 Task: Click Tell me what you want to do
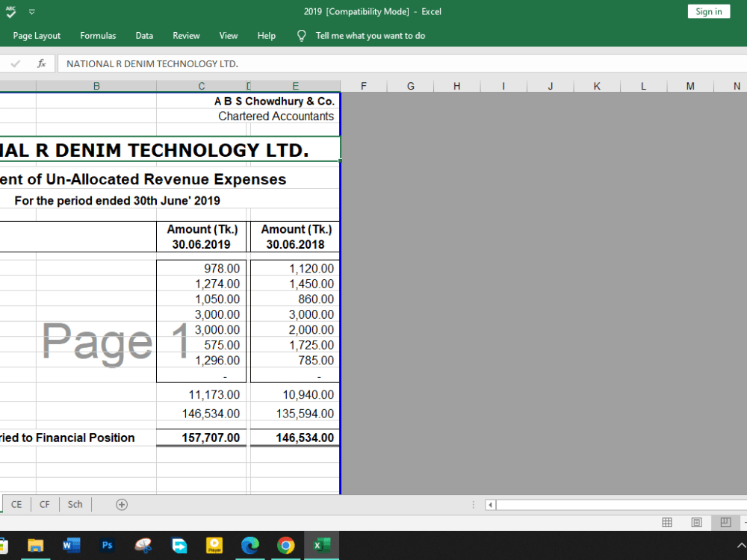371,36
